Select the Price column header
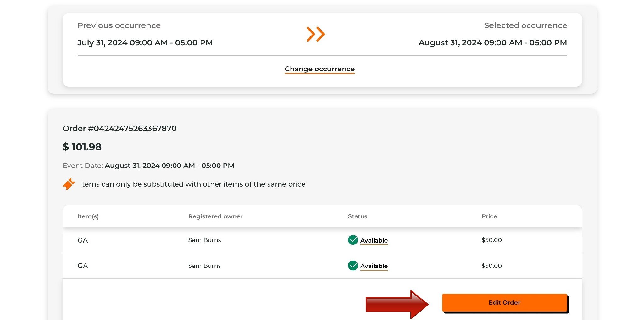644x320 pixels. [x=489, y=216]
